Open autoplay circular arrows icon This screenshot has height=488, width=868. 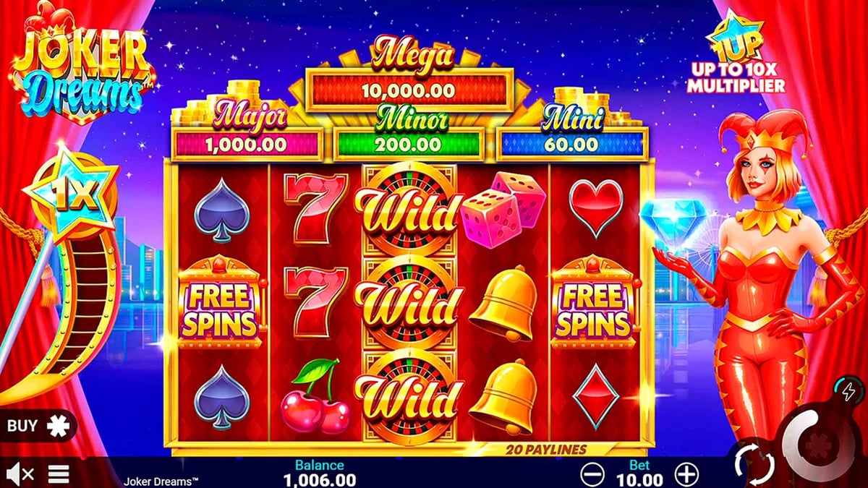(754, 463)
